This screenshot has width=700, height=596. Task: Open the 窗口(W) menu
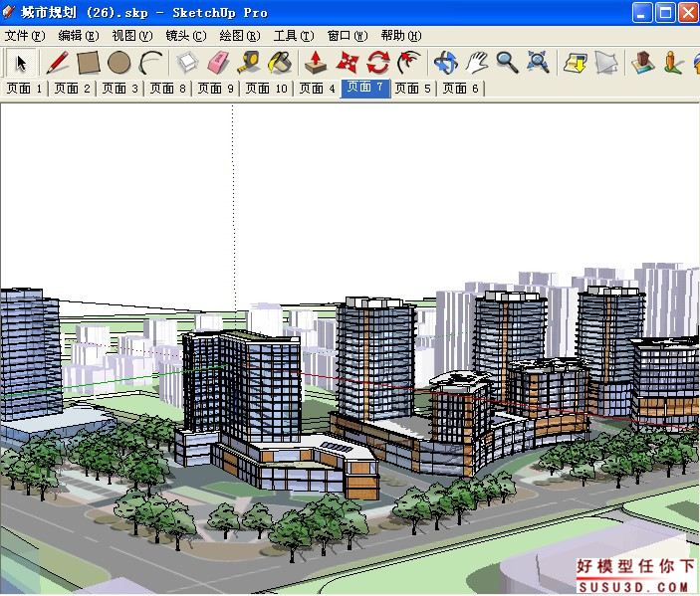tap(348, 35)
